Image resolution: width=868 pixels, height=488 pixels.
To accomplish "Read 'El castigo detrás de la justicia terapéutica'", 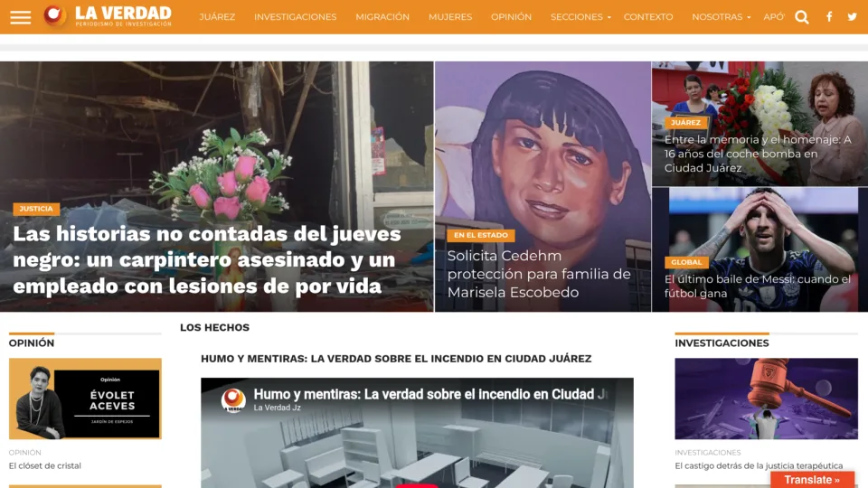I will (x=759, y=466).
